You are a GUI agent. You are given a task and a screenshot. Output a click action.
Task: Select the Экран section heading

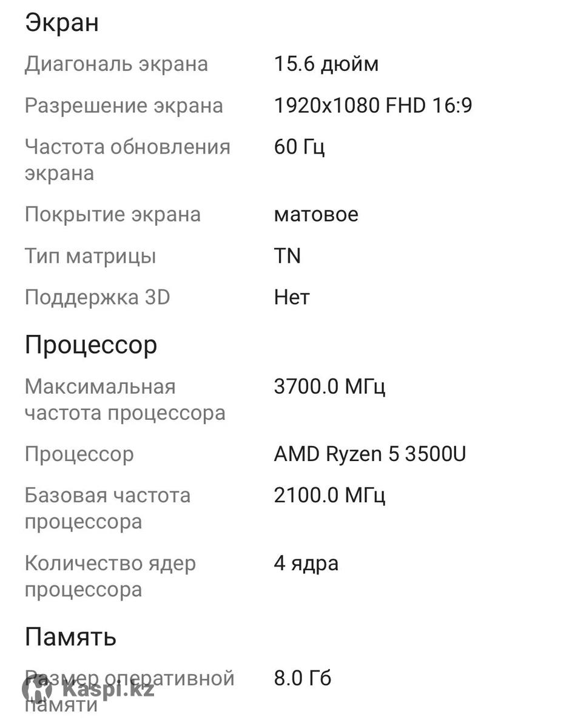click(61, 23)
